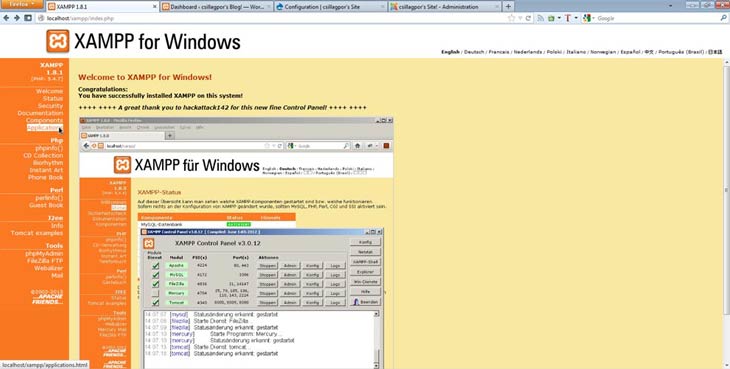Open the CD Collection demo
The image size is (730, 369).
43,155
